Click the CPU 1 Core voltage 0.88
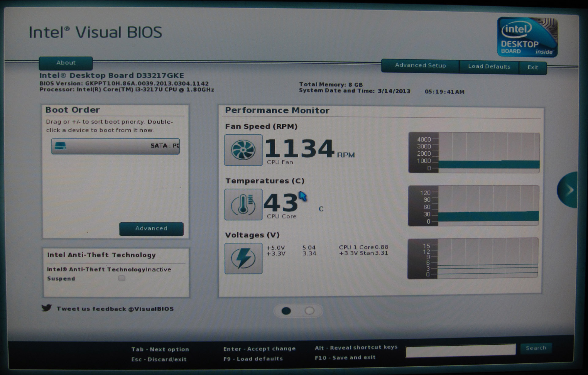Screen dimensions: 588x375 pos(382,247)
